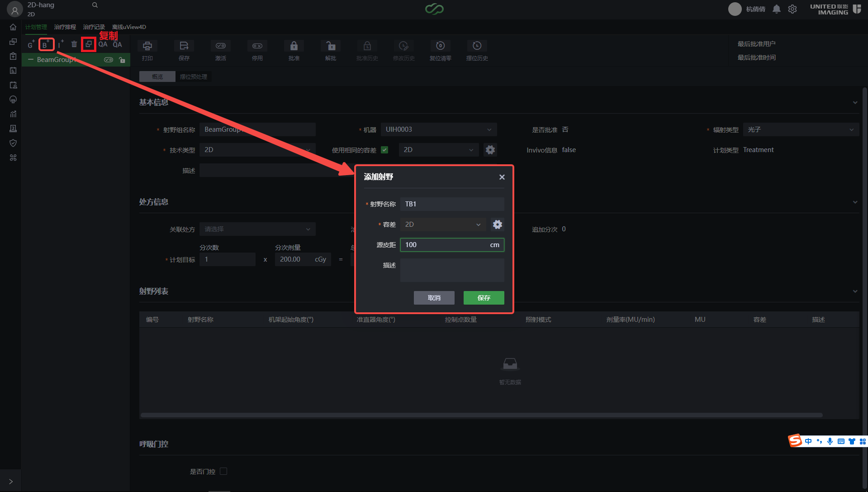Expand the left sidebar arrow
This screenshot has height=492, width=868.
coord(11,482)
